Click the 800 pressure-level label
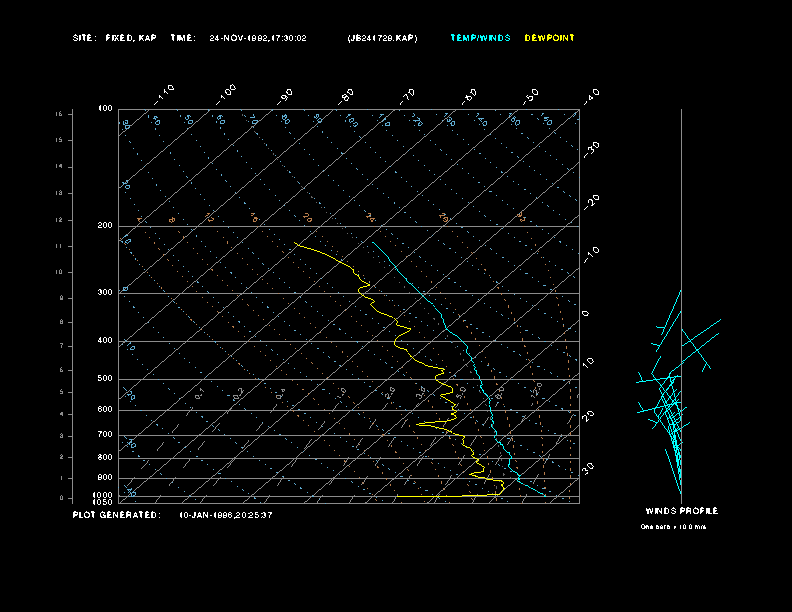This screenshot has width=792, height=612. (105, 457)
